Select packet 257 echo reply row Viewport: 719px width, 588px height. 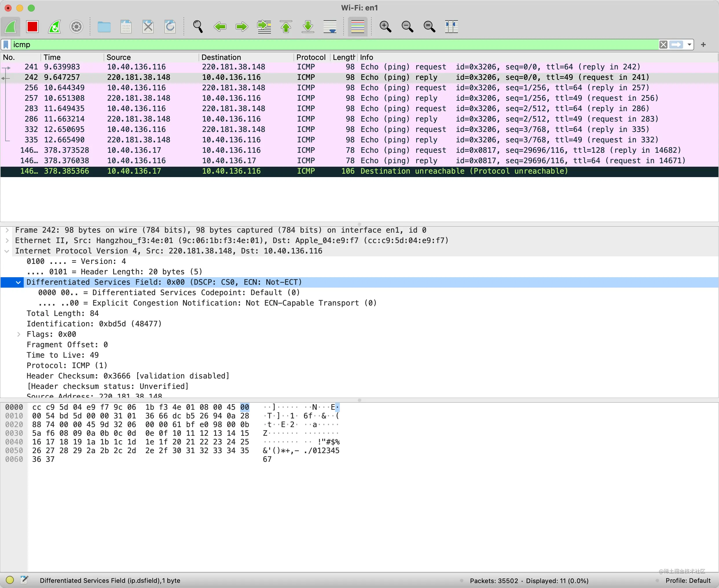pos(359,98)
